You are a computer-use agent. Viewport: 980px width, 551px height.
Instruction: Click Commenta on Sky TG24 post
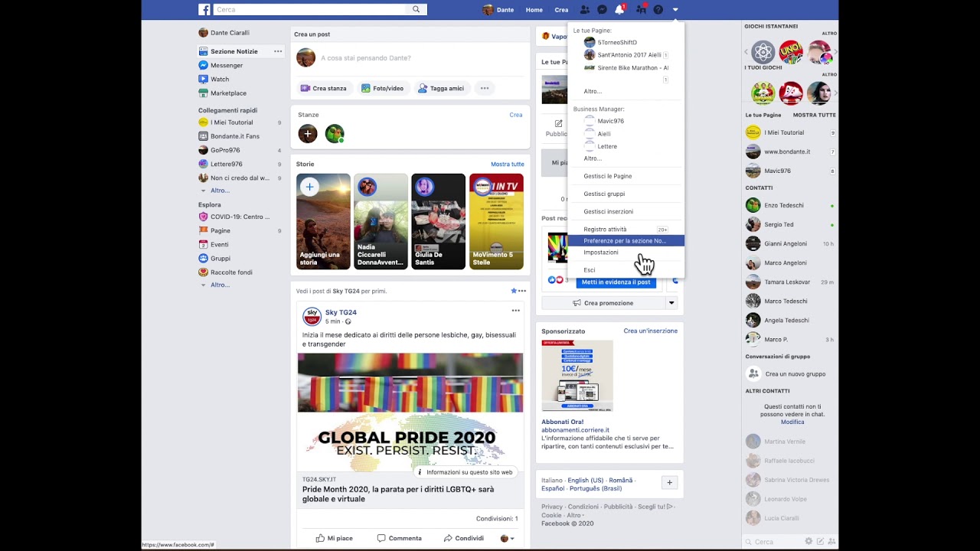click(x=400, y=538)
